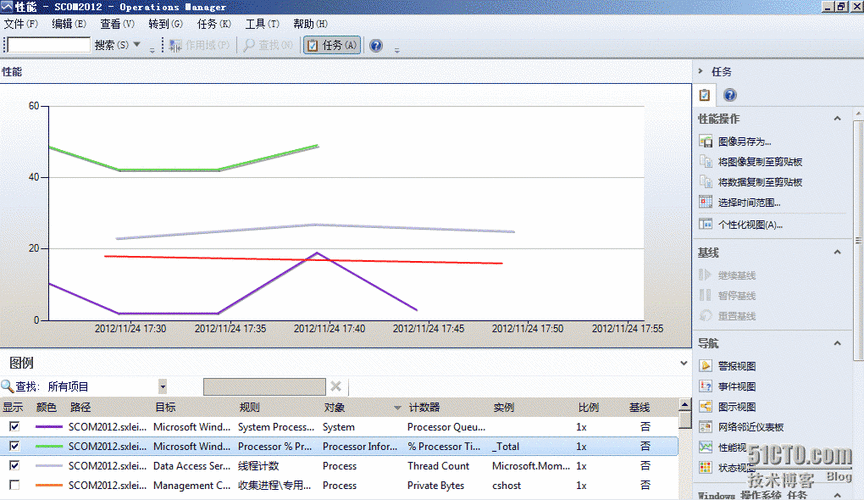Open the File (F) menu
The image size is (864, 500).
coord(21,24)
